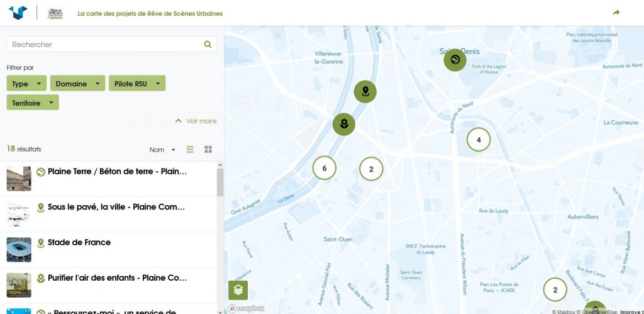Click the Saint-Ouen map label

[x=338, y=238]
